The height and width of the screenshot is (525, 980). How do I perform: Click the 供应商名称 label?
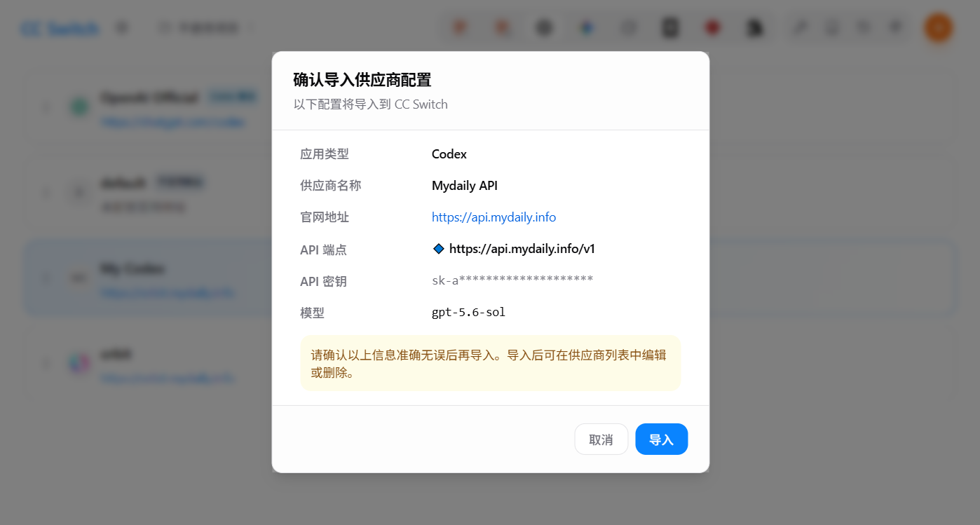point(331,186)
